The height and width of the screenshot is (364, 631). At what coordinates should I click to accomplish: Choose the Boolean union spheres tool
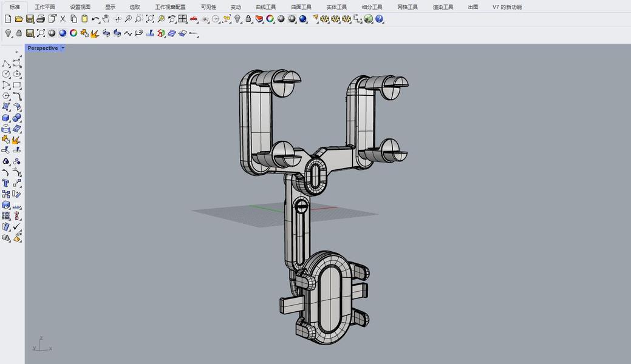click(16, 118)
